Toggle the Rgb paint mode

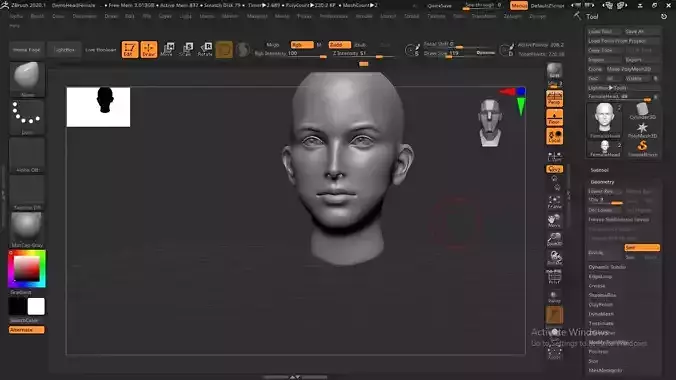[x=302, y=45]
